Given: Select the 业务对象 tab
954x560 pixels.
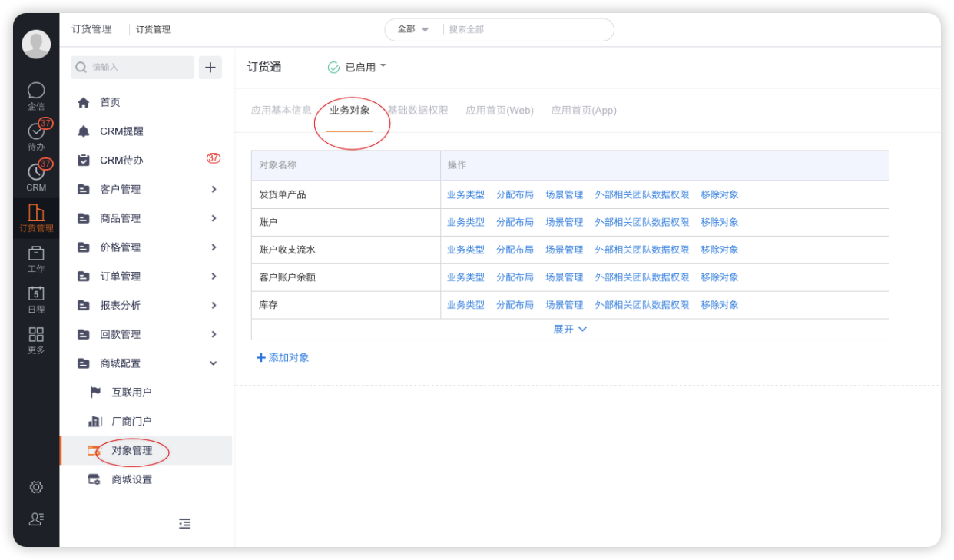Looking at the screenshot, I should [x=349, y=111].
